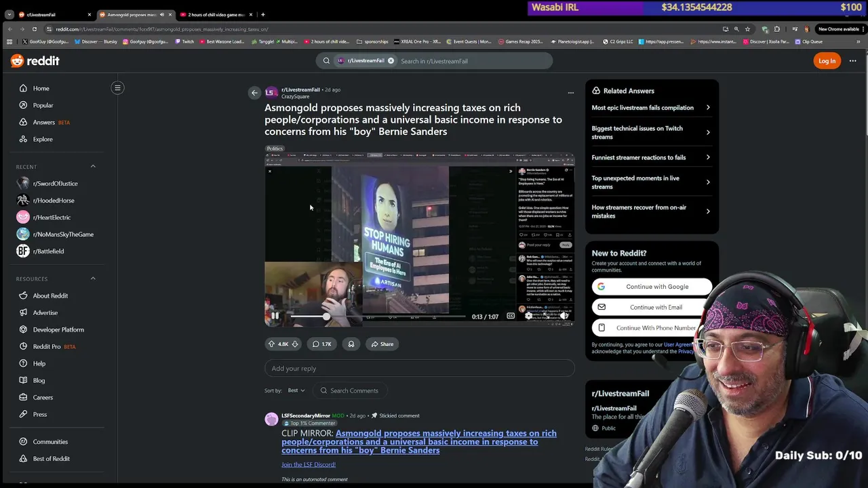
Task: Mute the video with the volume icon
Action: [564, 317]
